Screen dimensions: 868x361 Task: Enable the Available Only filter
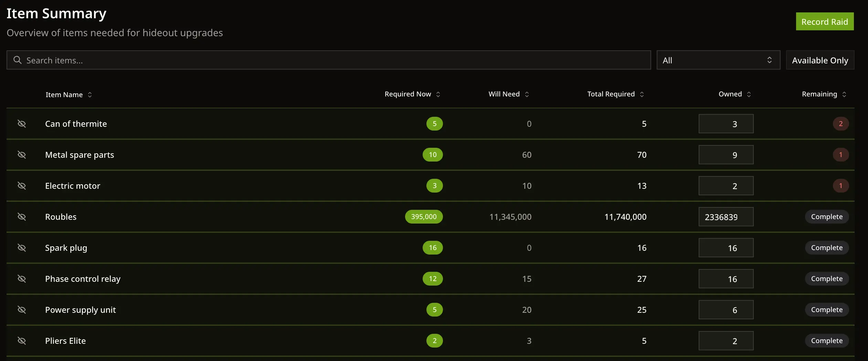(x=819, y=60)
